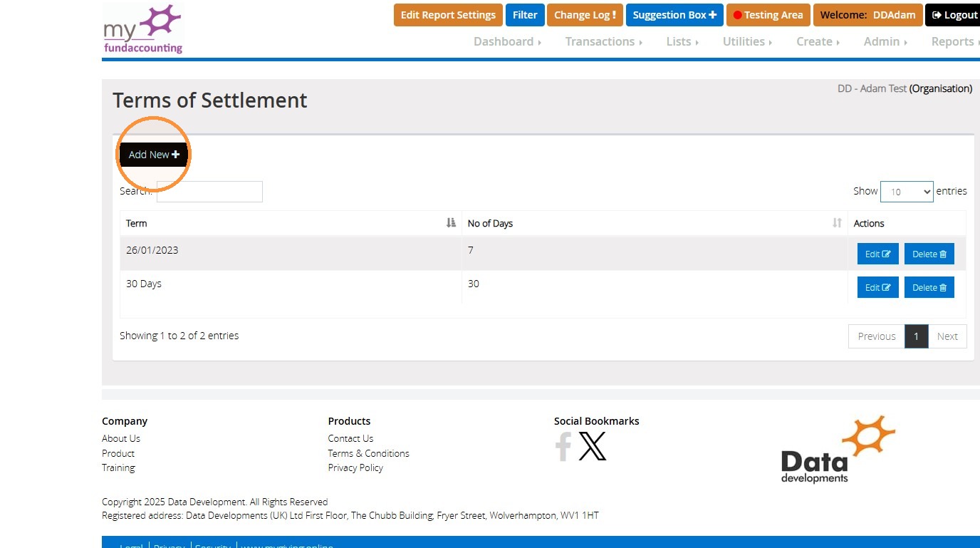Image resolution: width=980 pixels, height=548 pixels.
Task: Go to Next page
Action: click(x=947, y=336)
